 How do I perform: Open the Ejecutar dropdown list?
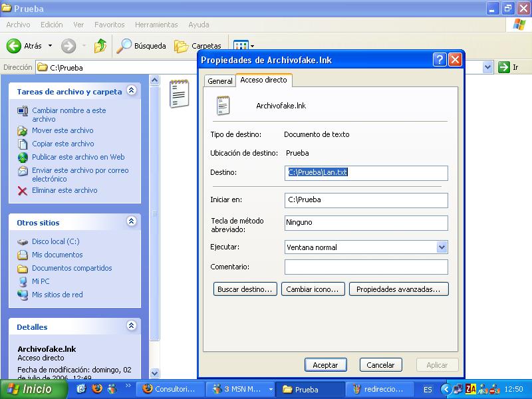click(442, 247)
